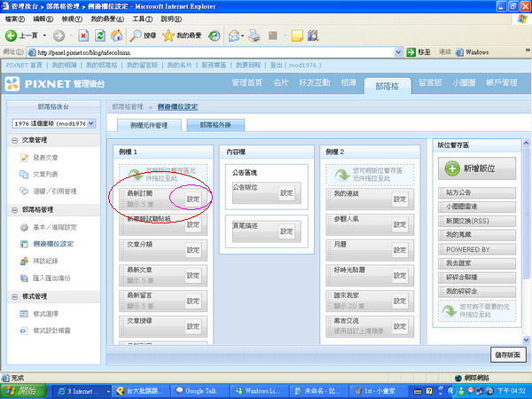This screenshot has width=532, height=399.
Task: Click scrollbar down arrow in layout area
Action: click(x=526, y=340)
